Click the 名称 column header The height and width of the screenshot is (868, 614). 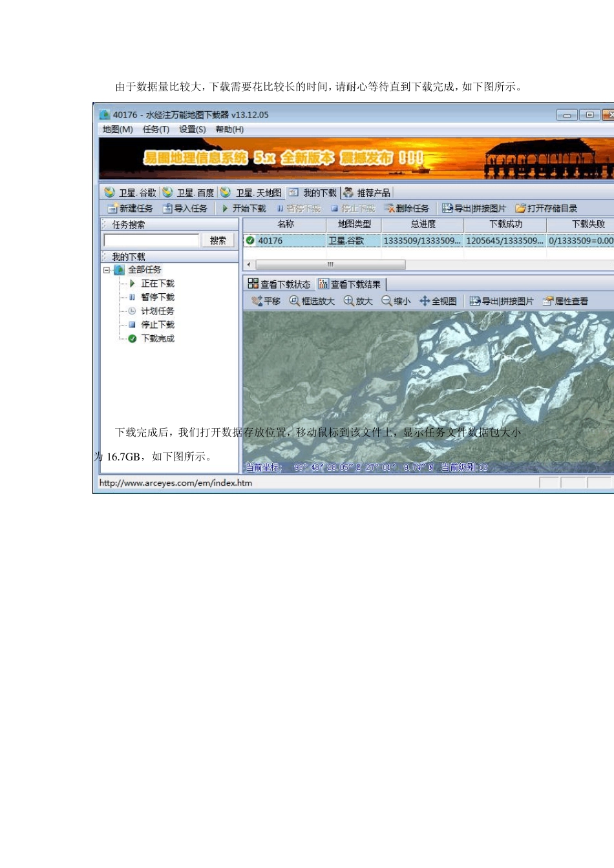point(285,224)
